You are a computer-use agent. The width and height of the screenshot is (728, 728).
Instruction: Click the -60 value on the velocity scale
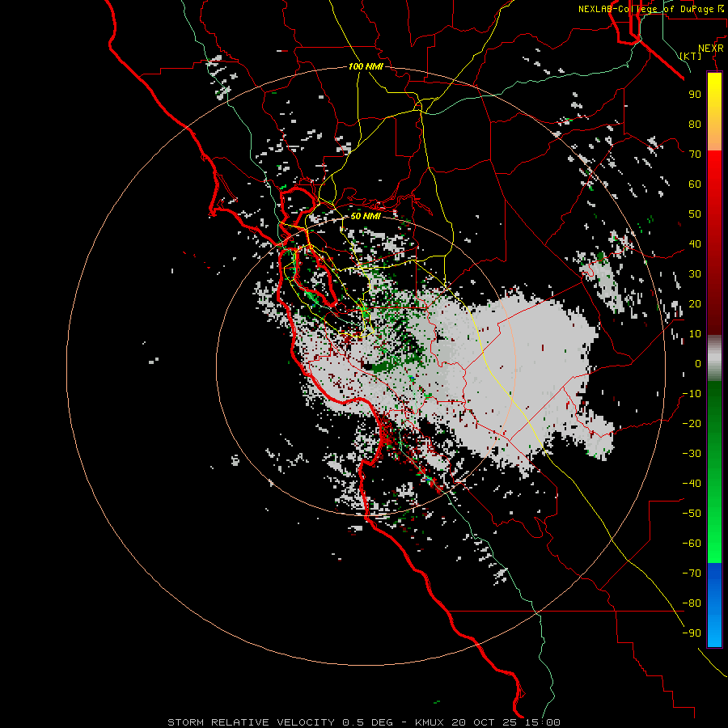pyautogui.click(x=692, y=544)
